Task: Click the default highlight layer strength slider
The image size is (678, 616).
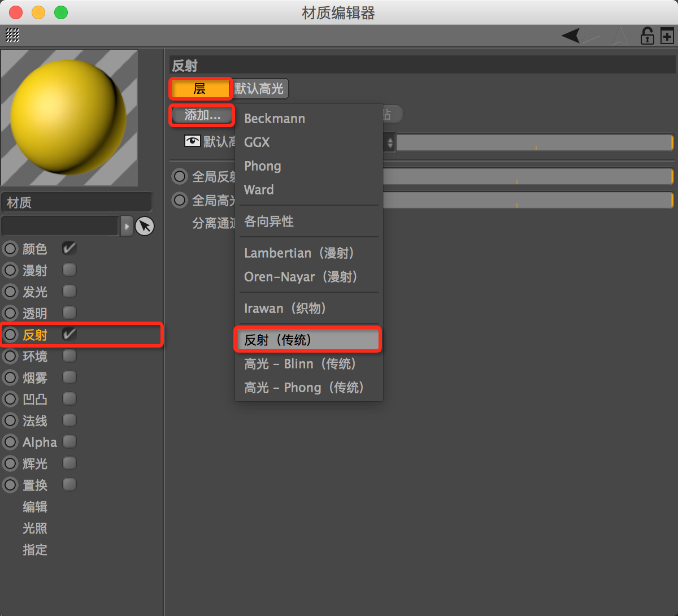Action: coord(534,142)
